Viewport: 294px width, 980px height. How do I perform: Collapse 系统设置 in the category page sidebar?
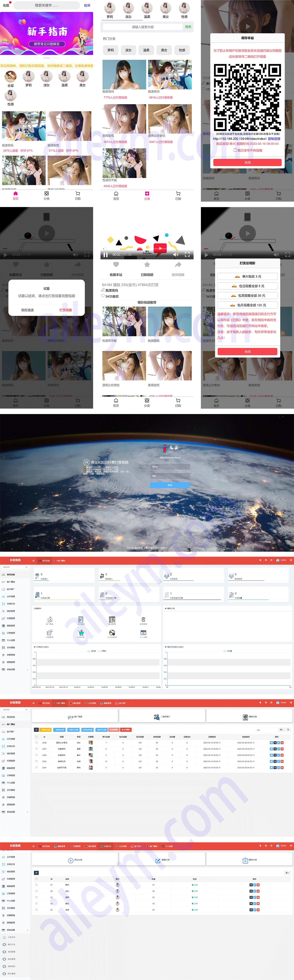[15, 930]
